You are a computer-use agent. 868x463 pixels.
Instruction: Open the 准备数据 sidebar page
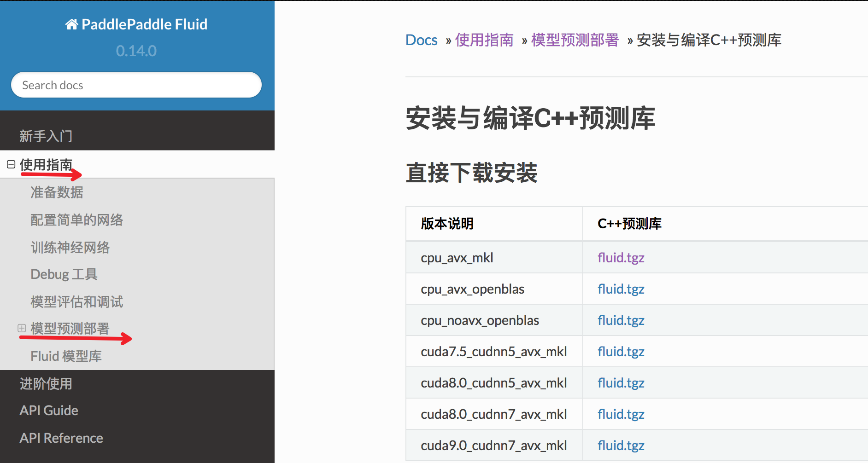tap(57, 192)
